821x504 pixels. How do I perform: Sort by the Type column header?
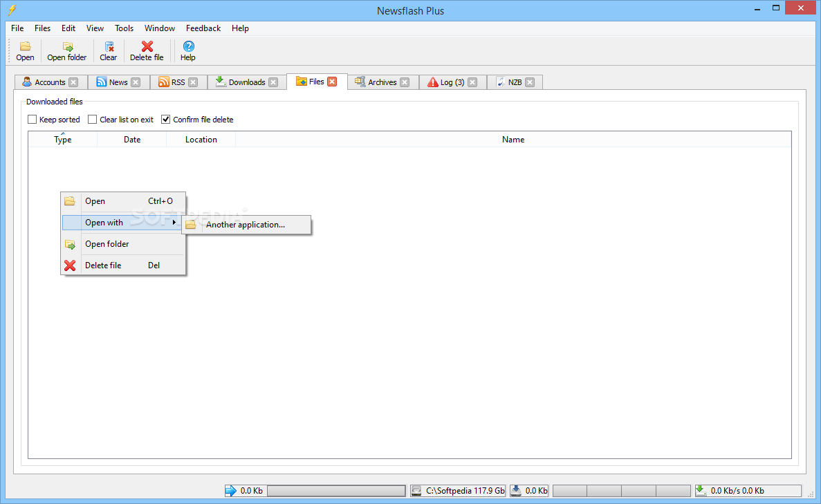pyautogui.click(x=62, y=139)
